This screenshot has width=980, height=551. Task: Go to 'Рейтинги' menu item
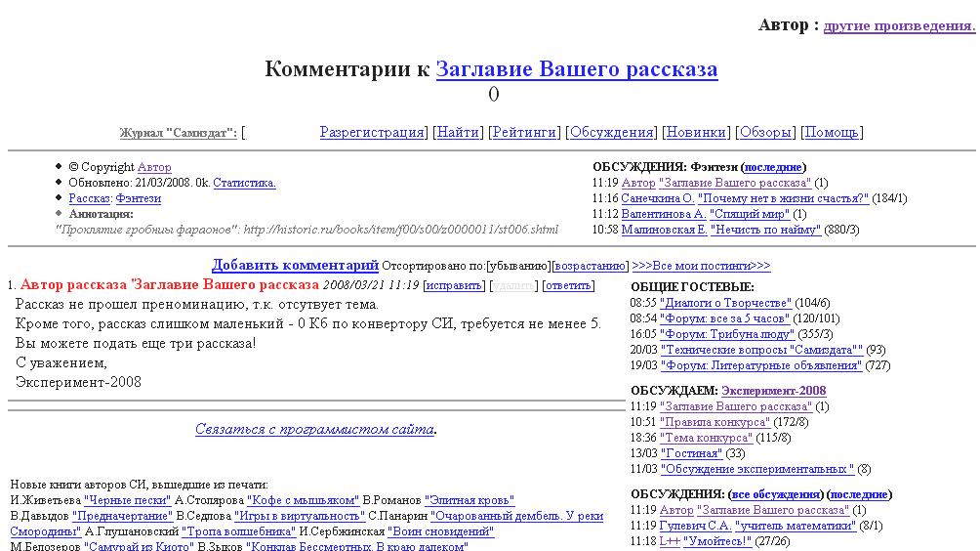(x=523, y=133)
